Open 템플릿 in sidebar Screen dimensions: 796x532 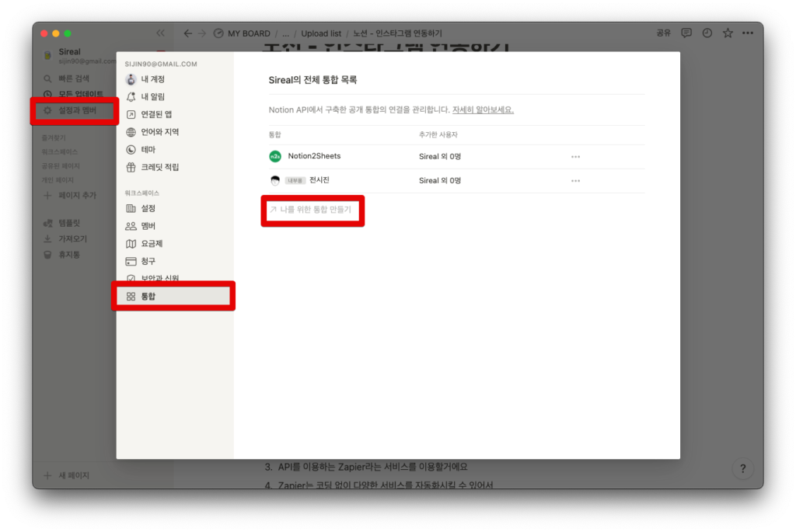tap(62, 223)
